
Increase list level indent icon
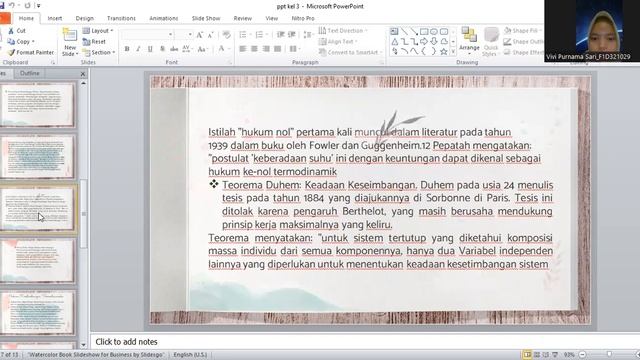point(291,35)
